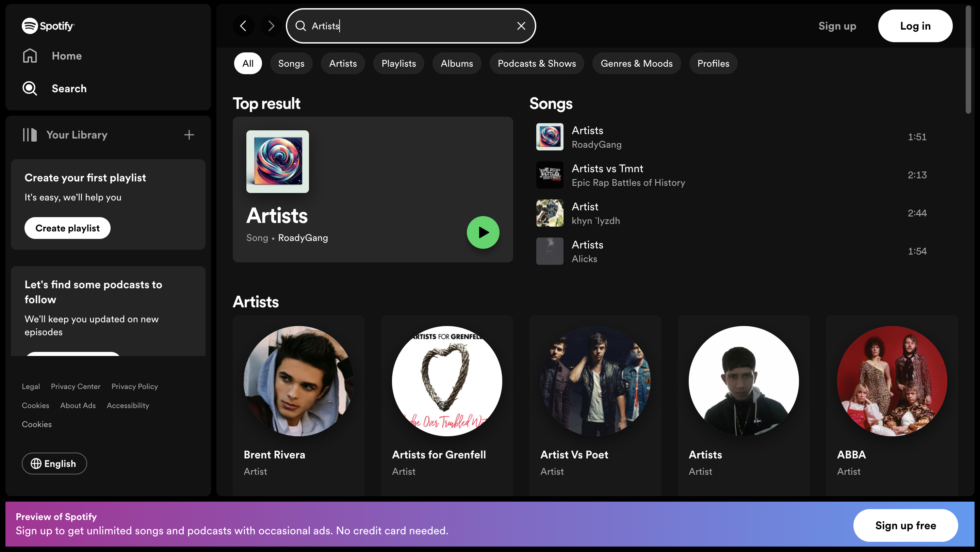Image resolution: width=980 pixels, height=552 pixels.
Task: Open the Privacy Policy link
Action: [134, 387]
